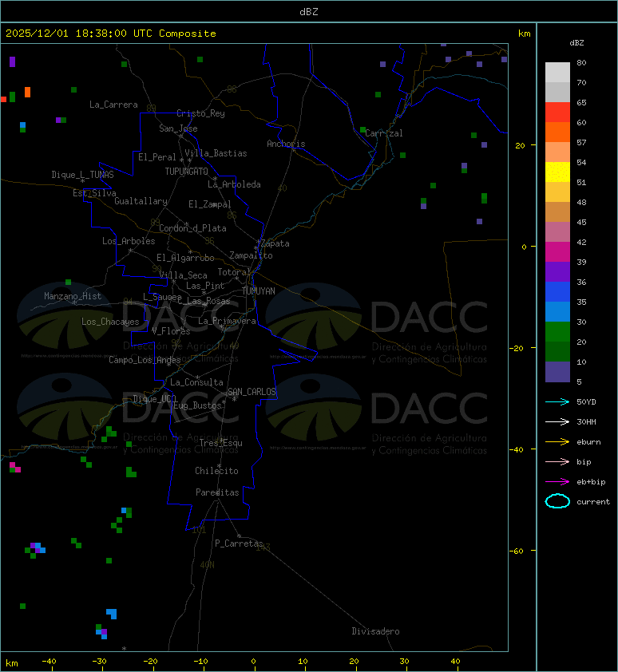Click the La_Consulta place label
Image resolution: width=618 pixels, height=672 pixels.
pos(197,382)
